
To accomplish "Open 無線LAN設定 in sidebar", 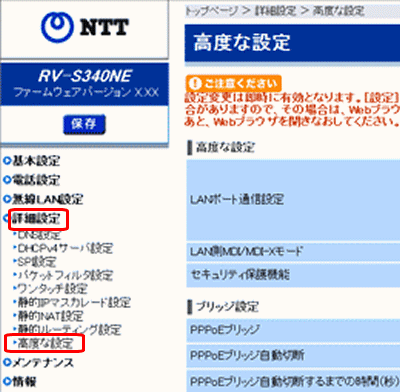I will point(47,199).
